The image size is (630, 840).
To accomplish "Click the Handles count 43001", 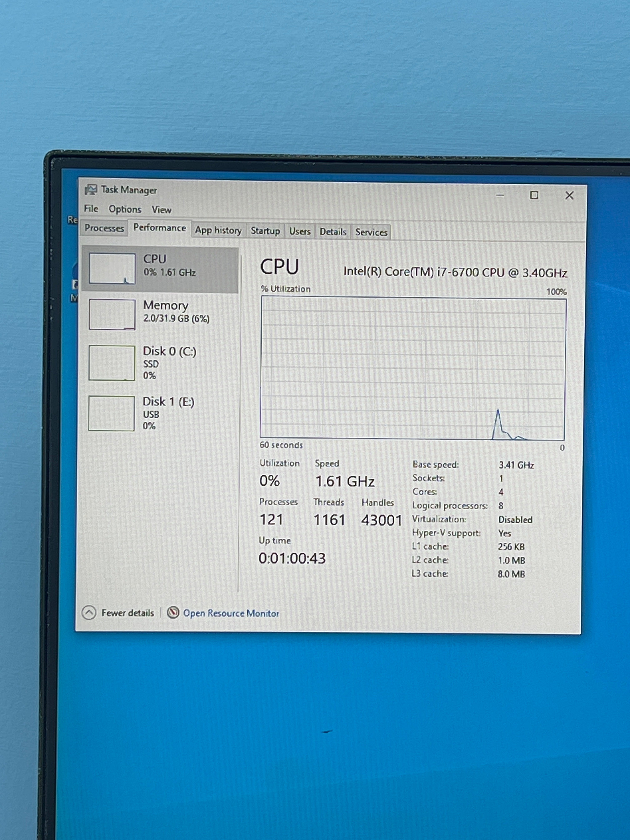I will 381,520.
